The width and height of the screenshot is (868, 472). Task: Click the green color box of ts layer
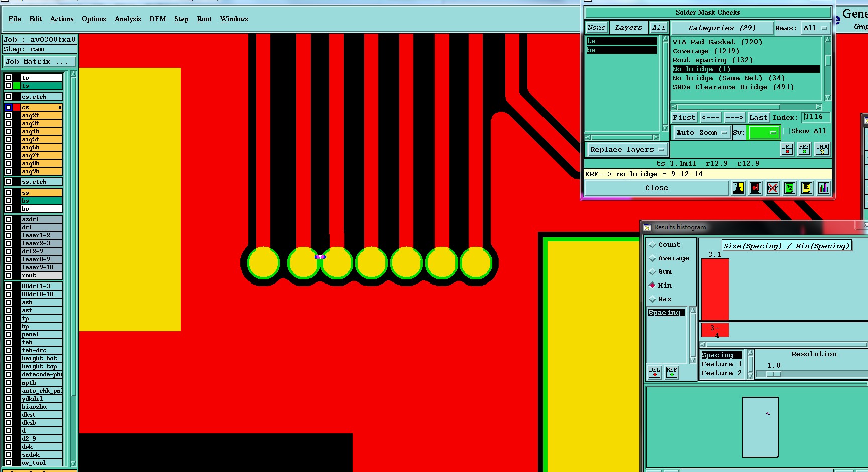coord(17,86)
